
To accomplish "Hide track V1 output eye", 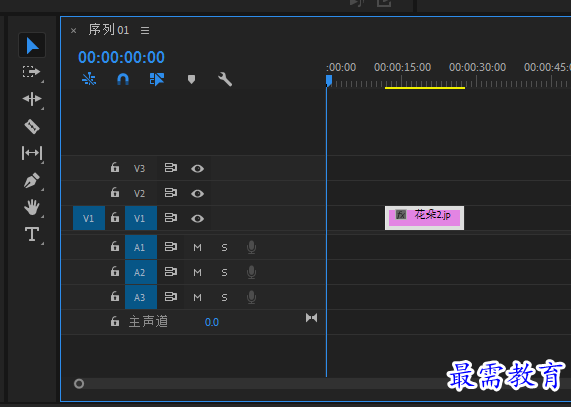I will 197,218.
